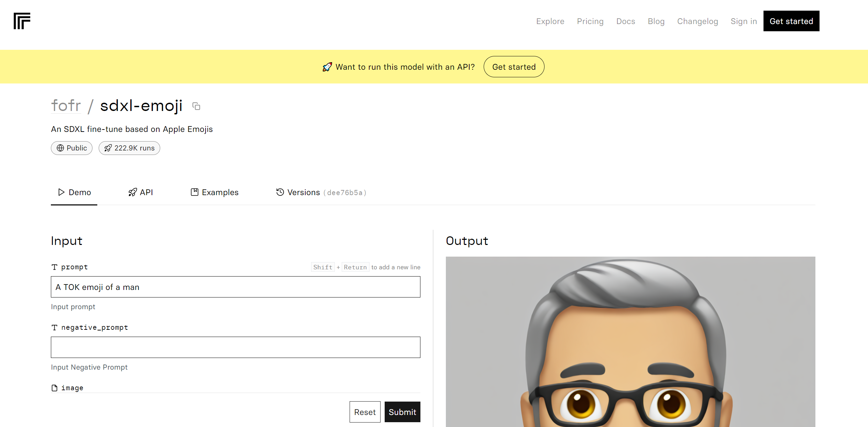The height and width of the screenshot is (427, 868).
Task: Click Get started in the yellow banner
Action: point(514,67)
